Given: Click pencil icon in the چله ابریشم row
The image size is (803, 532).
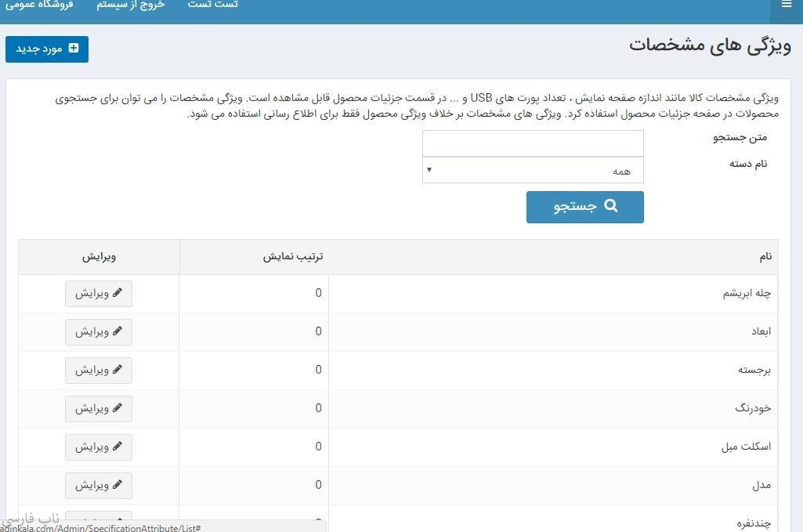Looking at the screenshot, I should (x=118, y=293).
